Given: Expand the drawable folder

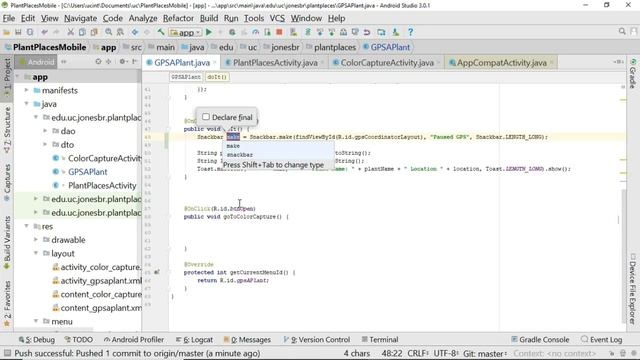Looking at the screenshot, I should 36,240.
